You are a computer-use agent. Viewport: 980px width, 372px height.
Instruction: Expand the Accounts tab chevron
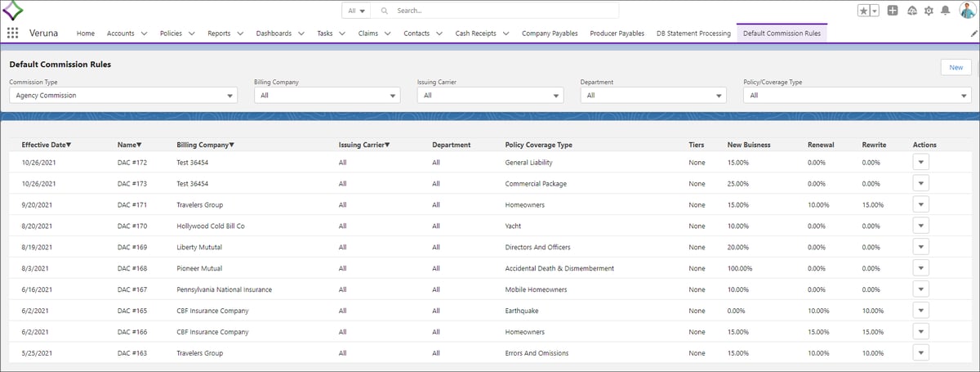tap(144, 34)
